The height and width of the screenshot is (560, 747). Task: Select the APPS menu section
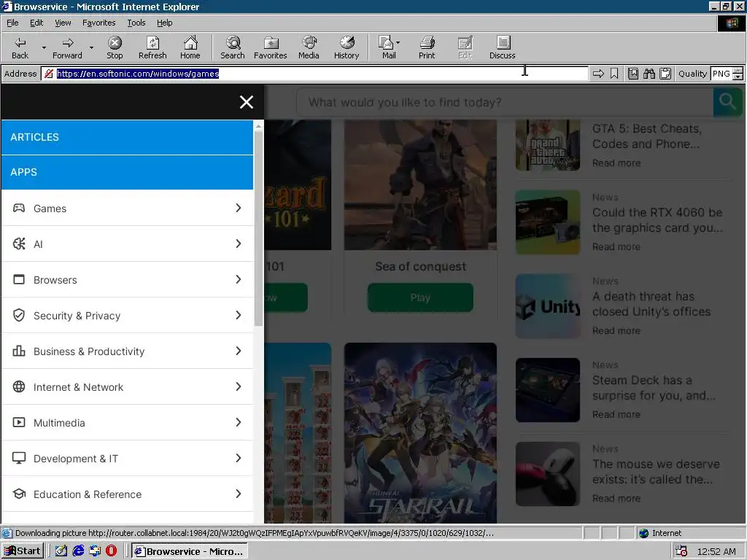pyautogui.click(x=127, y=172)
